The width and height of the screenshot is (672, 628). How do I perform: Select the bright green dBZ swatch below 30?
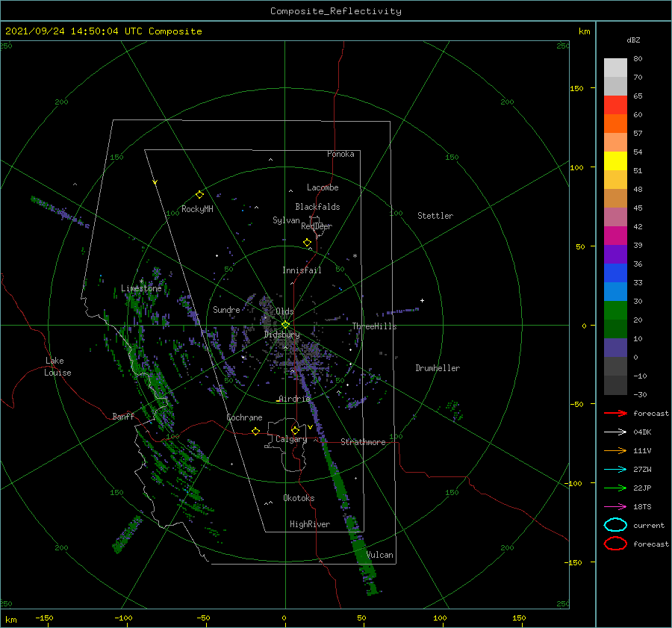tap(615, 310)
